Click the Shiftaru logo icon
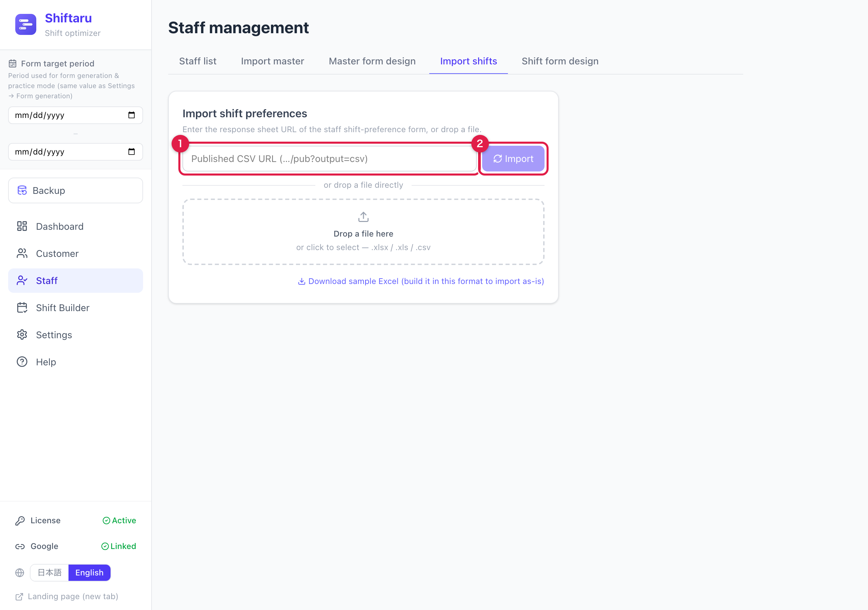The image size is (868, 610). (26, 24)
